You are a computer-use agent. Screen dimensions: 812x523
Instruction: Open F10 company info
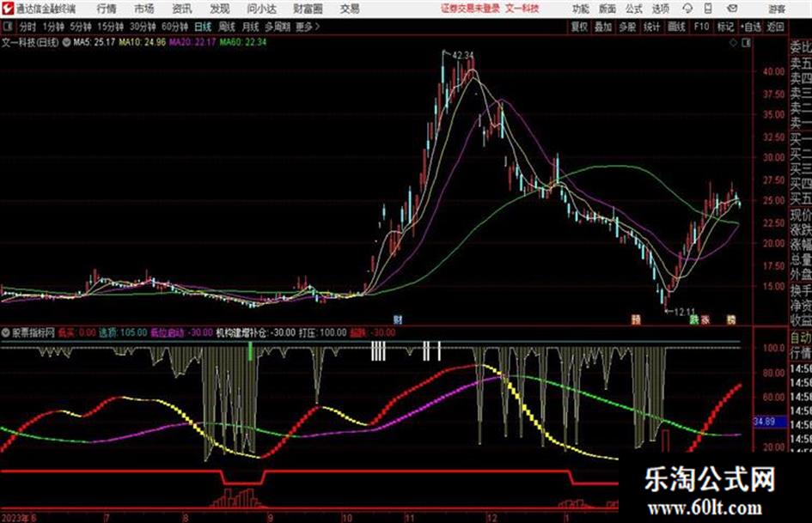click(x=701, y=27)
